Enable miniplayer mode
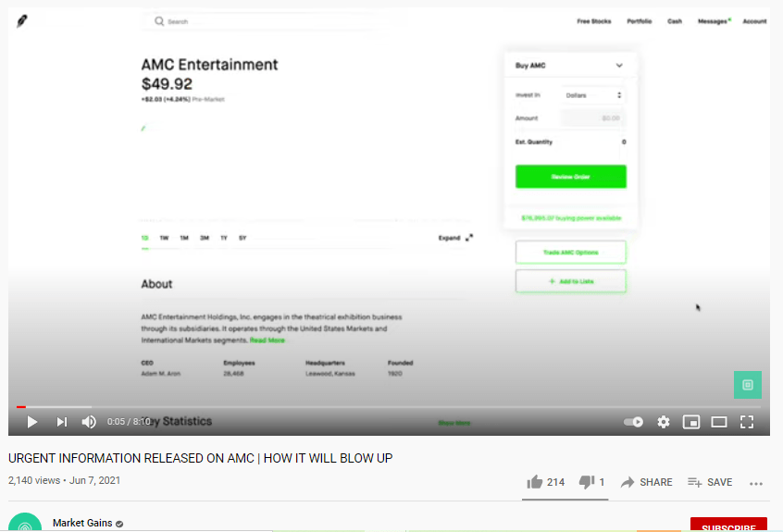Viewport: 783px width, 532px height. [691, 422]
